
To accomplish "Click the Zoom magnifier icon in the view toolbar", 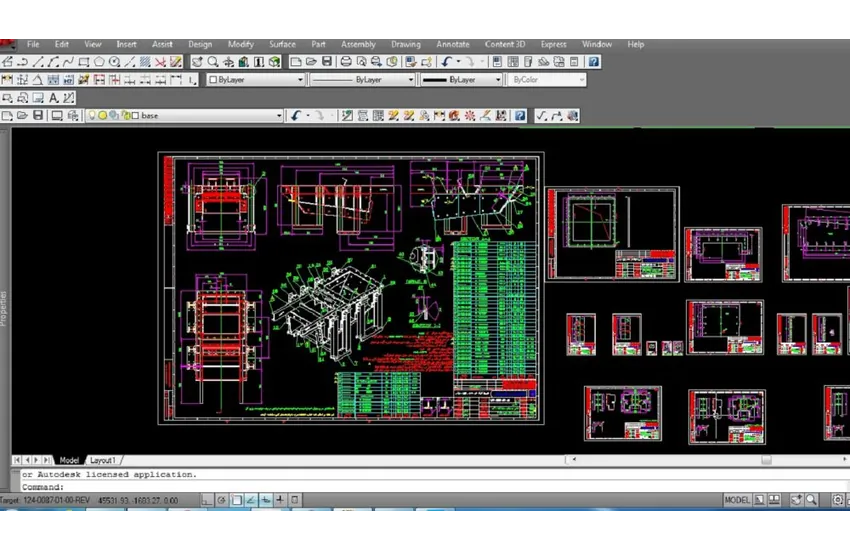I will pos(213,62).
